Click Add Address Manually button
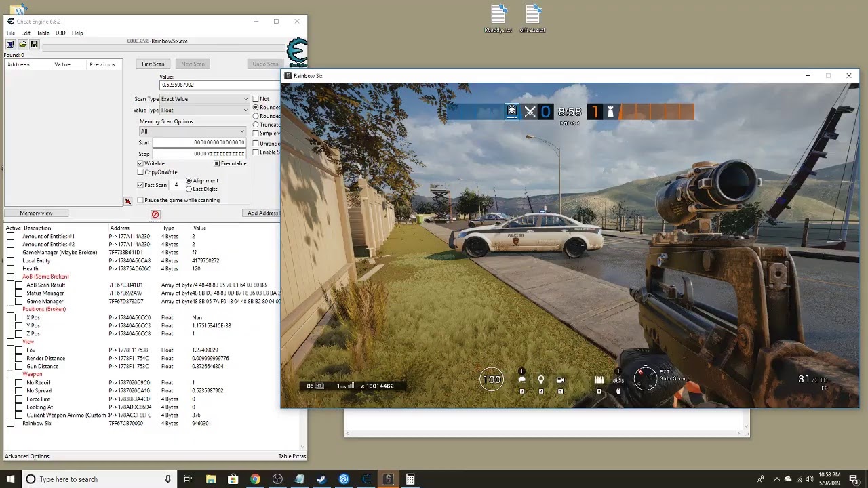868x488 pixels. pyautogui.click(x=263, y=213)
